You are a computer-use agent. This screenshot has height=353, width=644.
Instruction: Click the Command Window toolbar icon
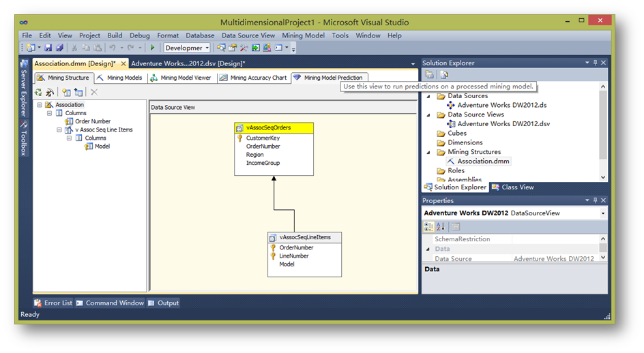coord(278,48)
